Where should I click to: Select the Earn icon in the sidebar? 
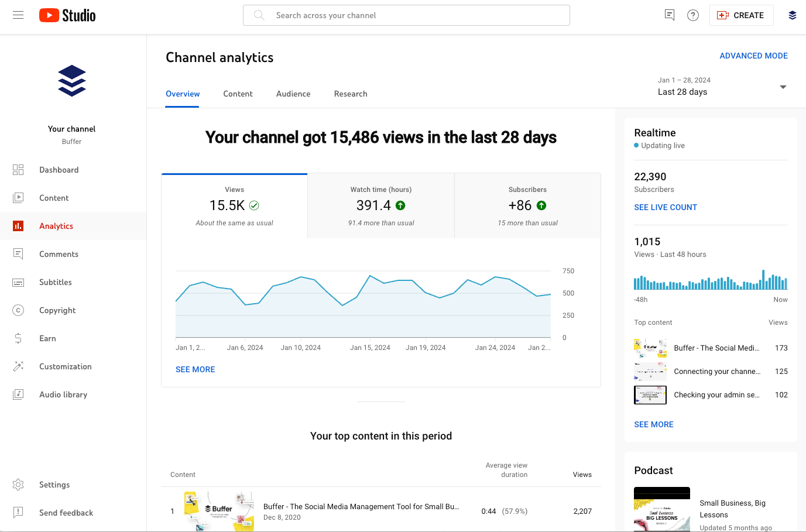coord(18,338)
